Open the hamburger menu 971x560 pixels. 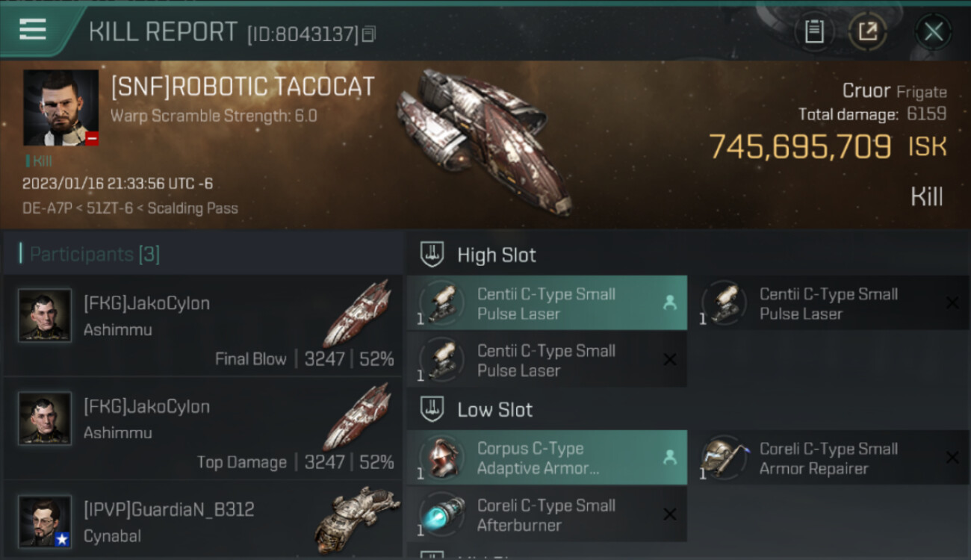(33, 30)
